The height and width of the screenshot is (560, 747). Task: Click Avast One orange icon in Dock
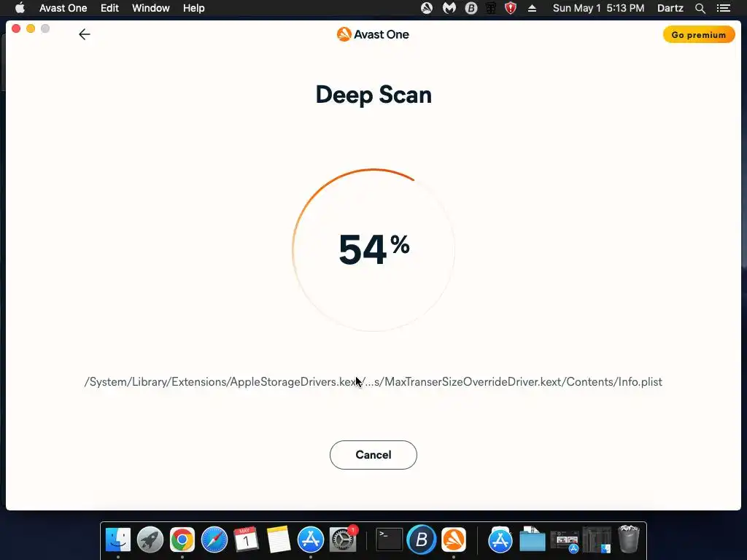454,540
